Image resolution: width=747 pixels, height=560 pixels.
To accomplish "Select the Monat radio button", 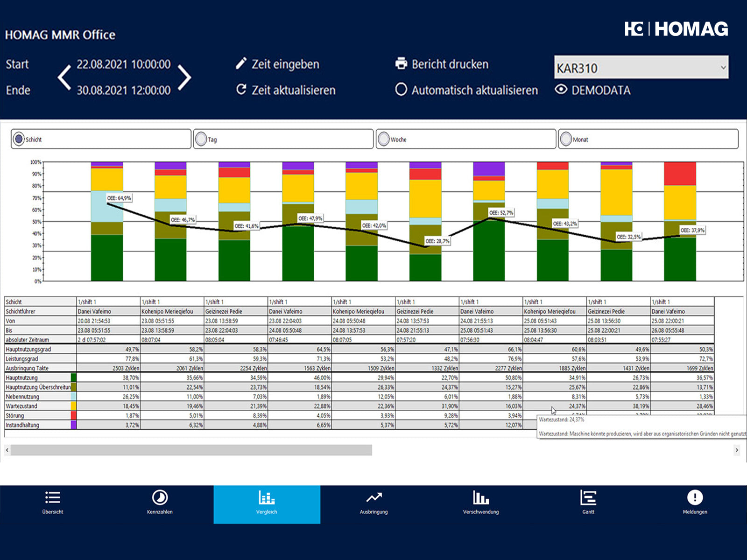I will coord(566,139).
